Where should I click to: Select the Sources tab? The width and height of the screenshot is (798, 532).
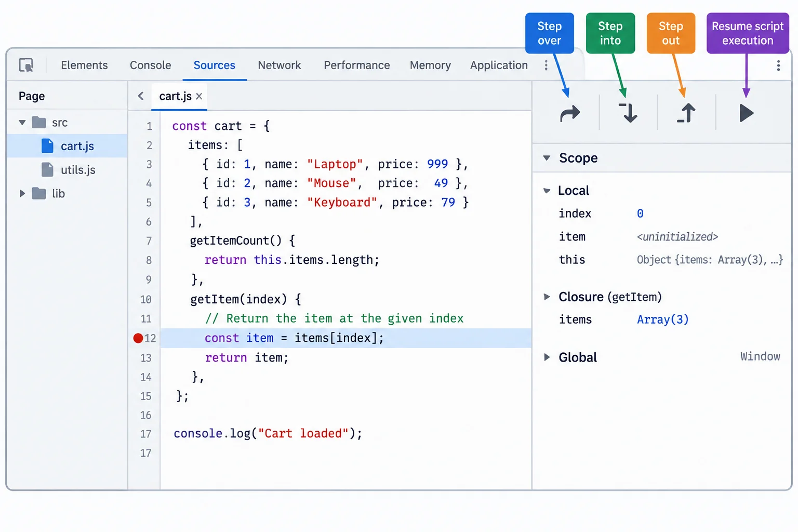215,65
